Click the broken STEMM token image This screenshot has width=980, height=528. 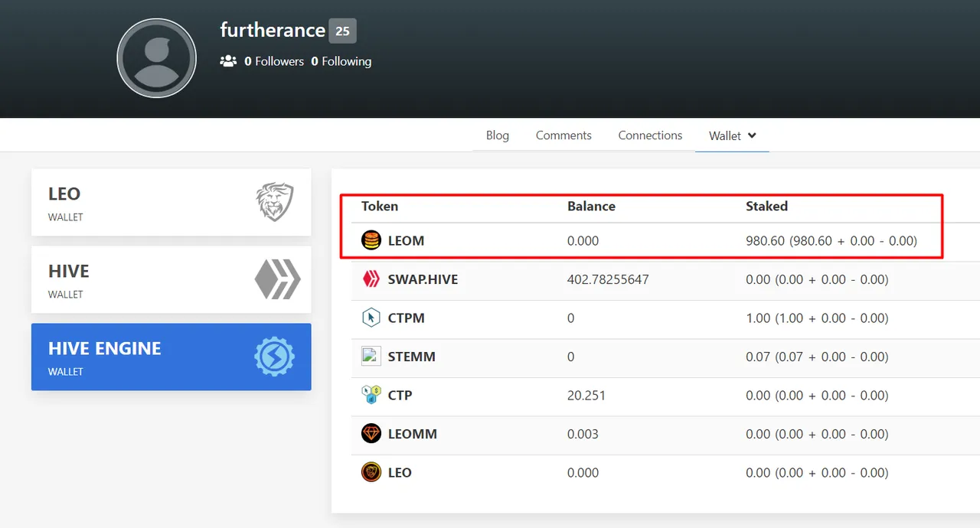tap(371, 356)
